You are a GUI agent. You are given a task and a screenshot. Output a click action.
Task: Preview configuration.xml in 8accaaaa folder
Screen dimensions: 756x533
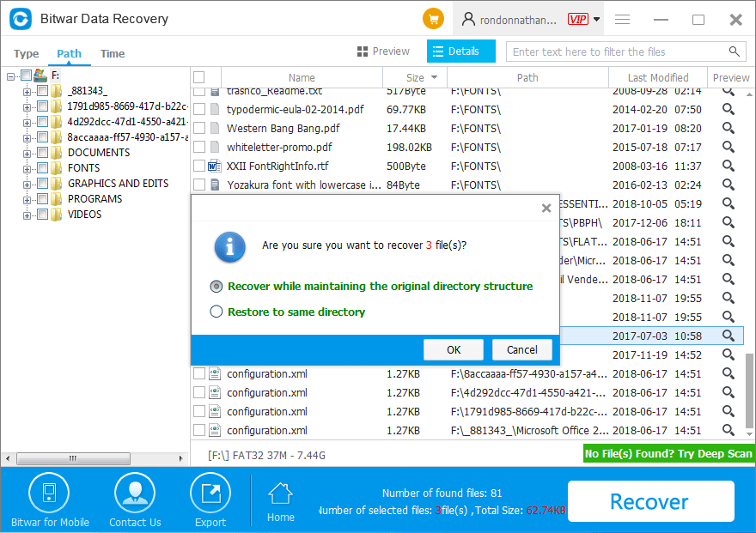[728, 373]
